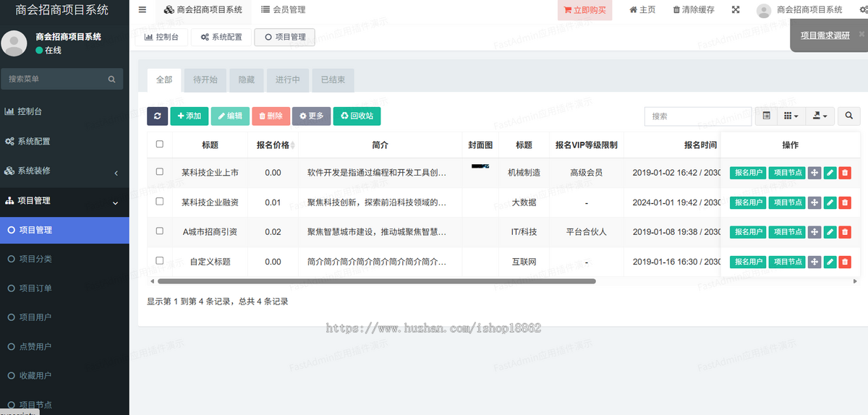Click 项目节点 button for 某科技企业融资

(x=787, y=202)
